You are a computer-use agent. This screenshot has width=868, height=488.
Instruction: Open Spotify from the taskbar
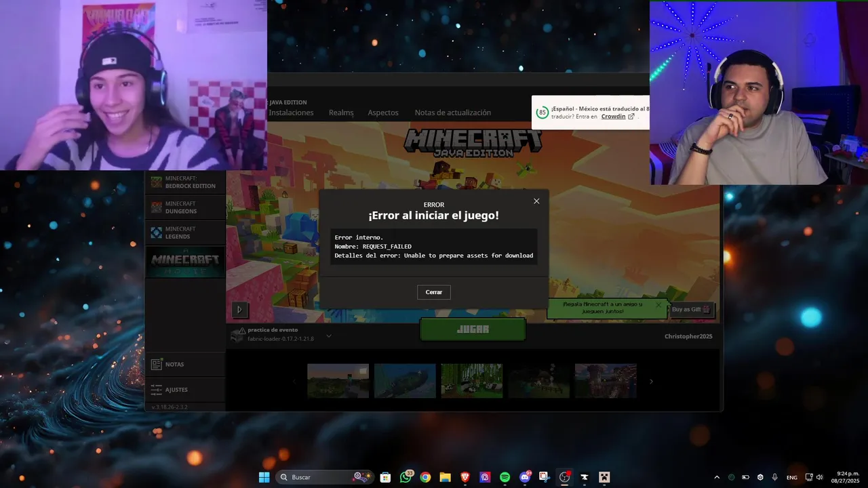[505, 477]
